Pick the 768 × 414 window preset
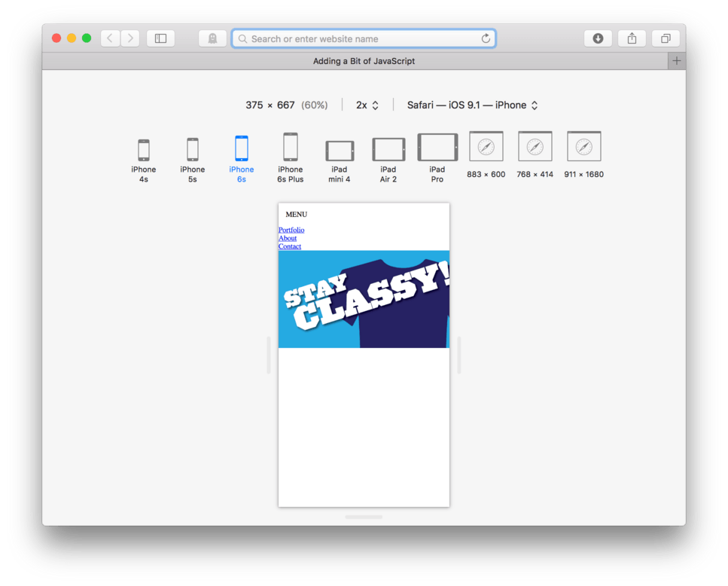Image resolution: width=728 pixels, height=586 pixels. click(x=535, y=154)
